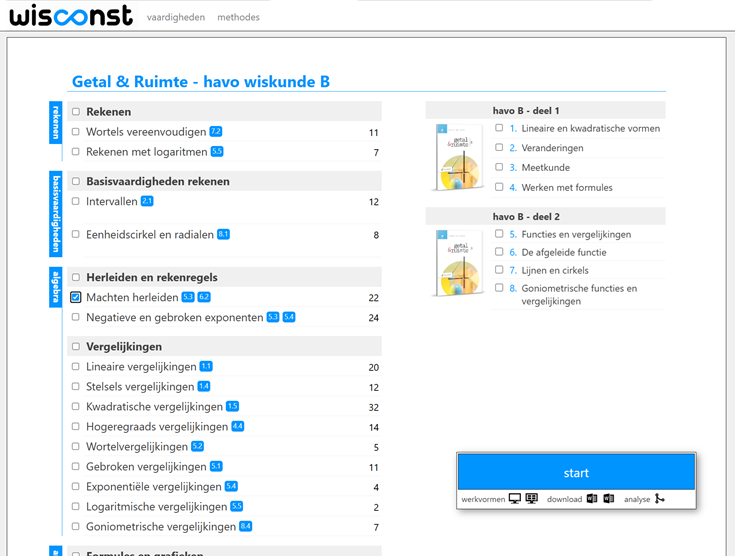Tick the Herleiden en rekenregels header checkbox

[x=76, y=277]
